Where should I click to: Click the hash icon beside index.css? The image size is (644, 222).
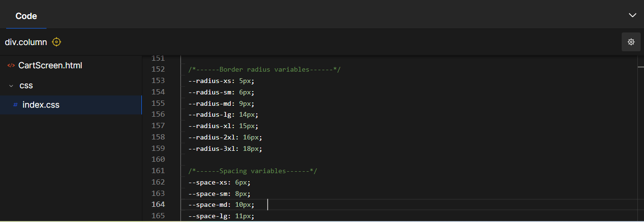[15, 105]
